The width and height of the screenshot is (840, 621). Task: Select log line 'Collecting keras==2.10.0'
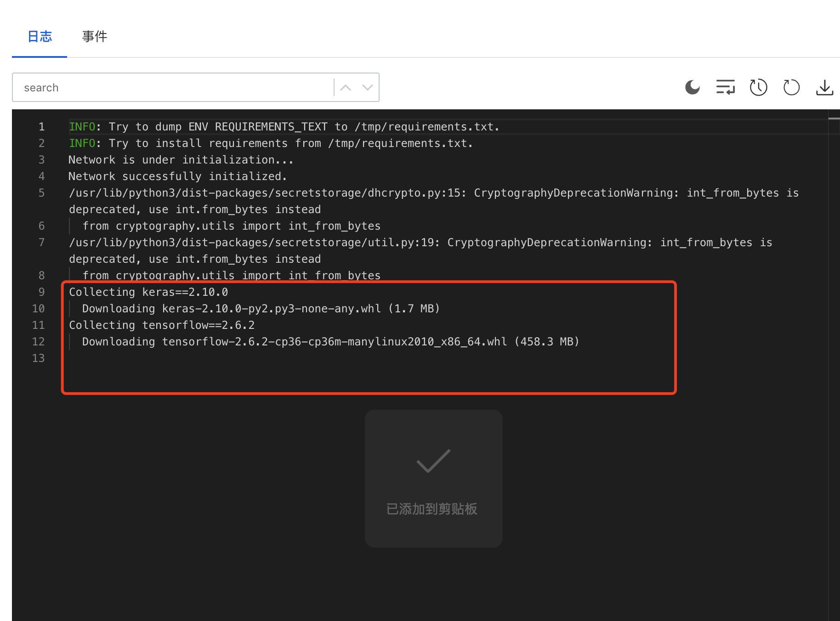coord(148,292)
